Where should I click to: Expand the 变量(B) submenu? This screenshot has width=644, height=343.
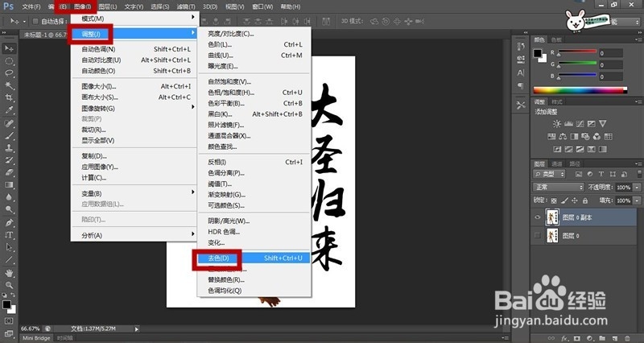pyautogui.click(x=134, y=193)
